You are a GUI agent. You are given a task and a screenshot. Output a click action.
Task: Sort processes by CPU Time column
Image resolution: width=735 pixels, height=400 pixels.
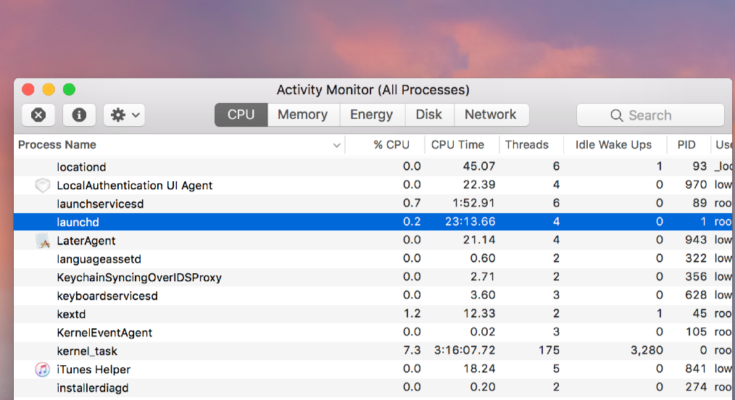[x=457, y=145]
